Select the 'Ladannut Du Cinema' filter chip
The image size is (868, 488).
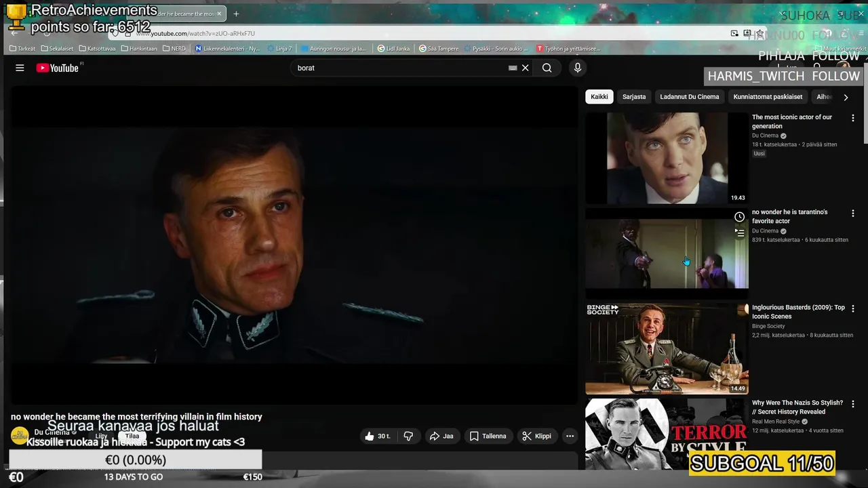[x=690, y=97]
